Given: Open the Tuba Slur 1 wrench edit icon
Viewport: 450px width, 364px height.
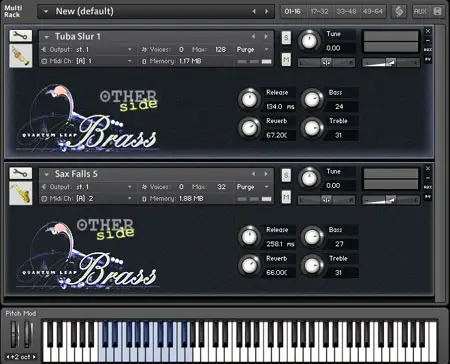Looking at the screenshot, I should (x=21, y=36).
